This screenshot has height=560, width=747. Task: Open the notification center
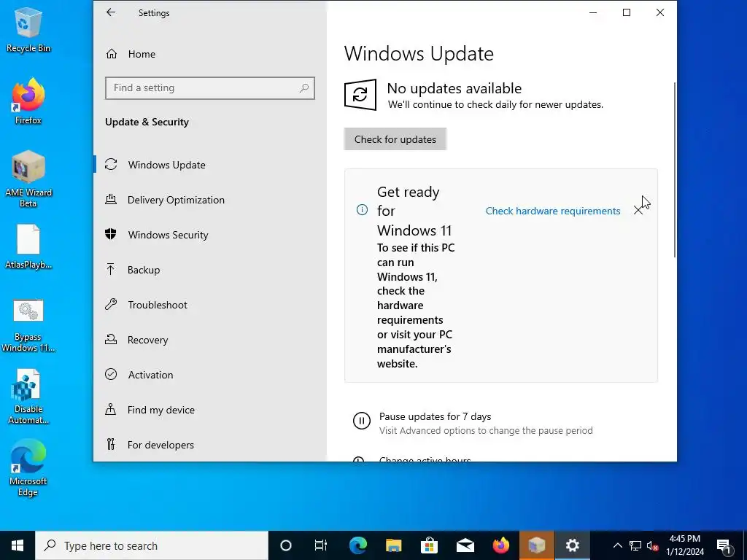tap(724, 545)
